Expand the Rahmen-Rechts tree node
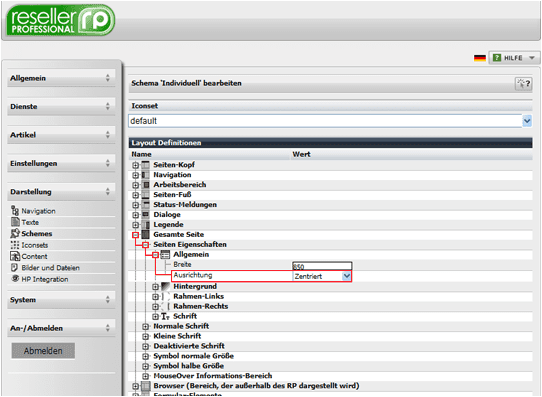 coord(156,307)
